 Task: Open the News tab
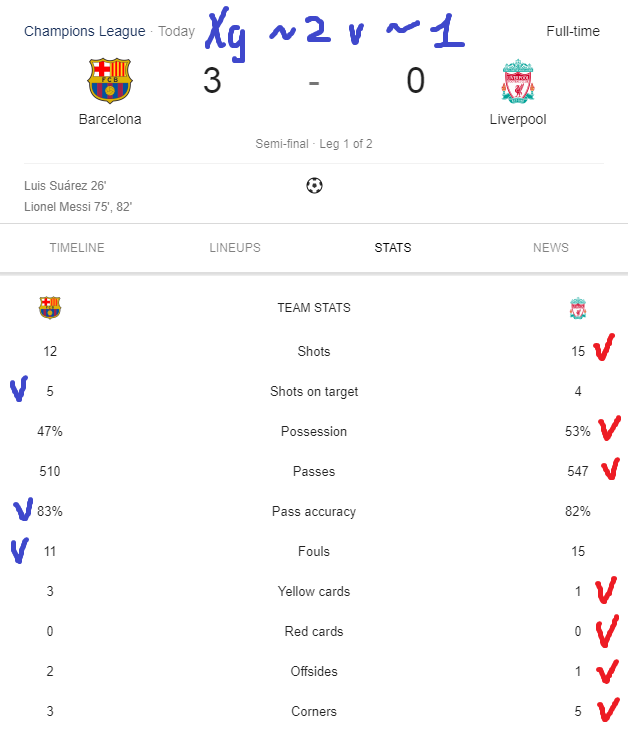coord(551,248)
